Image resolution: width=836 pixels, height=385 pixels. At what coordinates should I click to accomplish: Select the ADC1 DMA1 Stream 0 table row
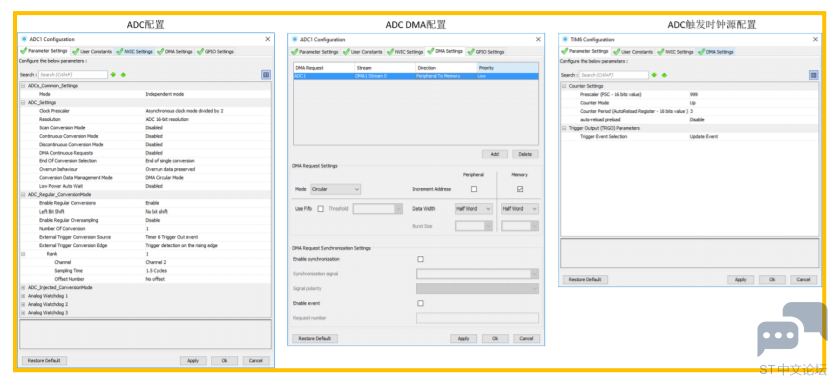(416, 76)
